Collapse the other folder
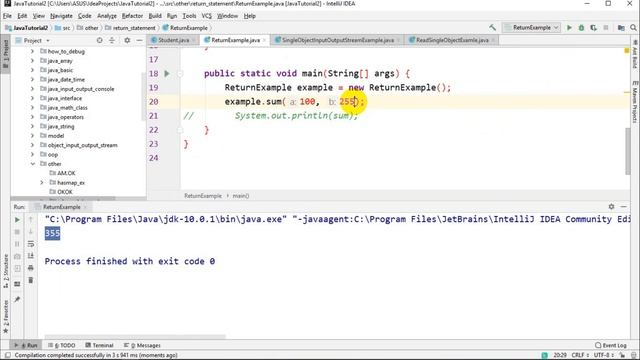Image resolution: width=640 pixels, height=360 pixels. [32, 164]
